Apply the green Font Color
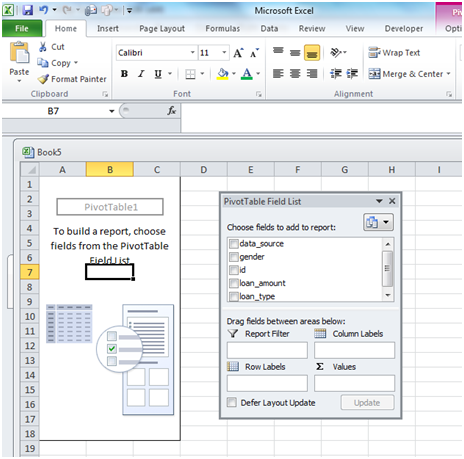 (247, 74)
